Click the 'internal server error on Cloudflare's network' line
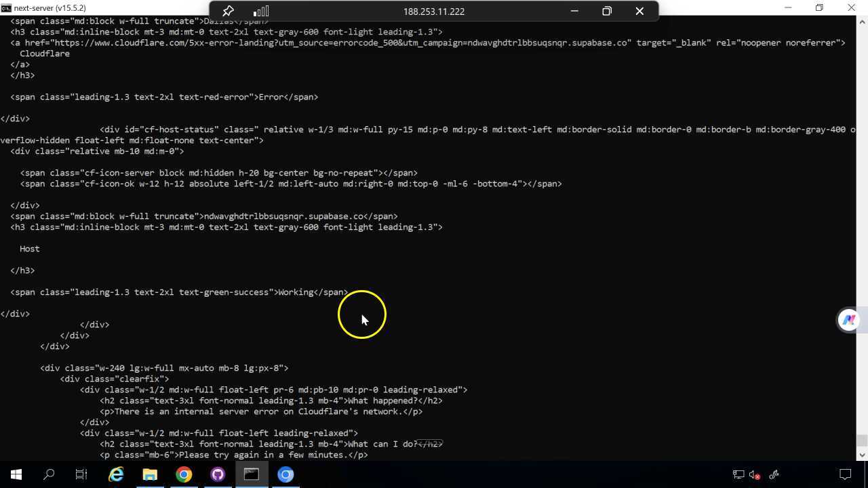This screenshot has width=868, height=488. (261, 411)
